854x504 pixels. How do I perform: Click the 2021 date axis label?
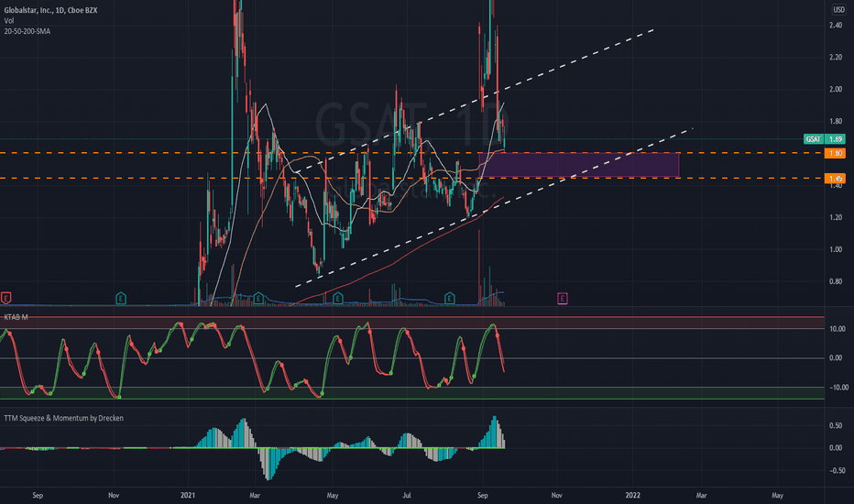pyautogui.click(x=187, y=495)
